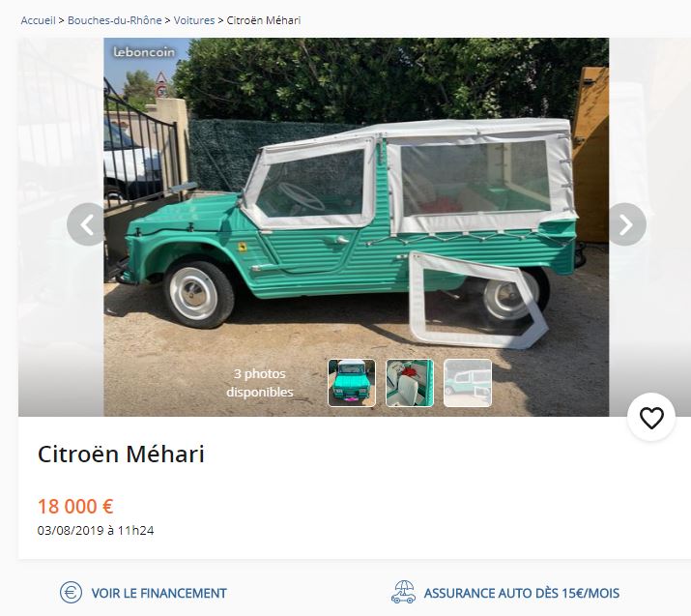Select the Citroën Méhari breadcrumb item
Image resolution: width=691 pixels, height=616 pixels.
(x=264, y=20)
